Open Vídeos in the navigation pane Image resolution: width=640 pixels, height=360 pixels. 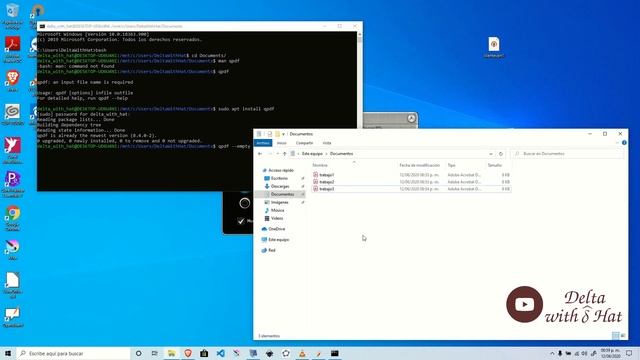point(277,218)
